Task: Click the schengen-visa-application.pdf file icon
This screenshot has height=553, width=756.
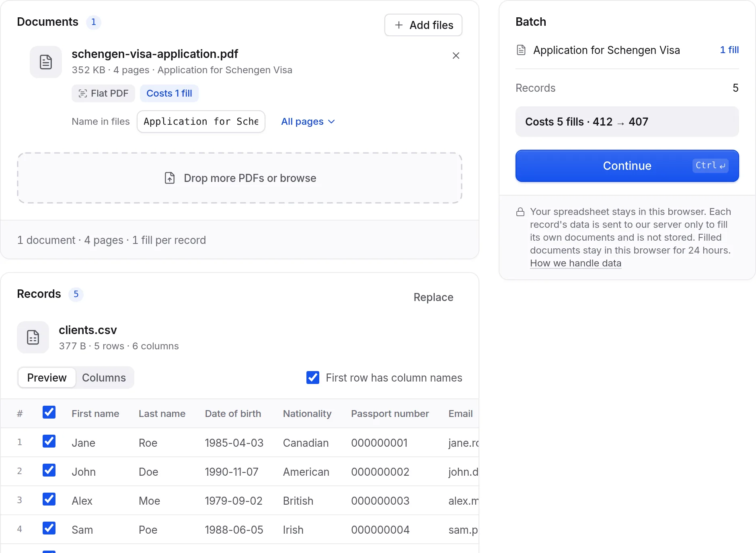Action: [46, 62]
